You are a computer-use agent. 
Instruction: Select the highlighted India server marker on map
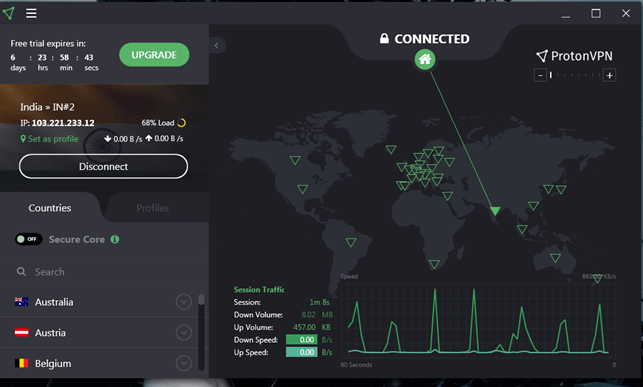(495, 211)
